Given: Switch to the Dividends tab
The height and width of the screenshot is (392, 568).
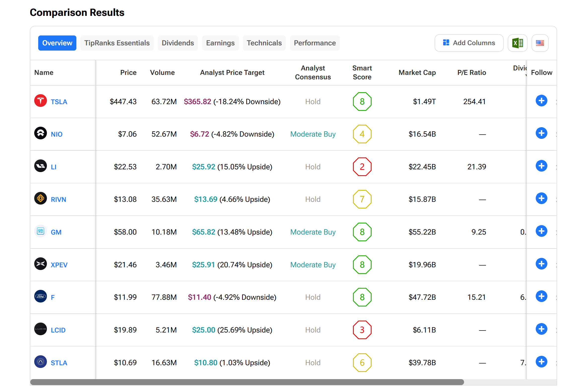Looking at the screenshot, I should (178, 43).
